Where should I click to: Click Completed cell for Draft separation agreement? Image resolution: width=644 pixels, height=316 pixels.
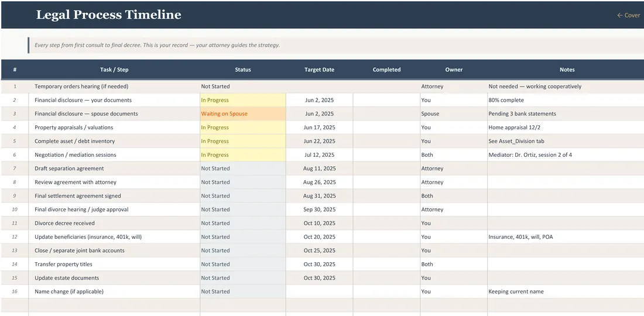coord(386,169)
